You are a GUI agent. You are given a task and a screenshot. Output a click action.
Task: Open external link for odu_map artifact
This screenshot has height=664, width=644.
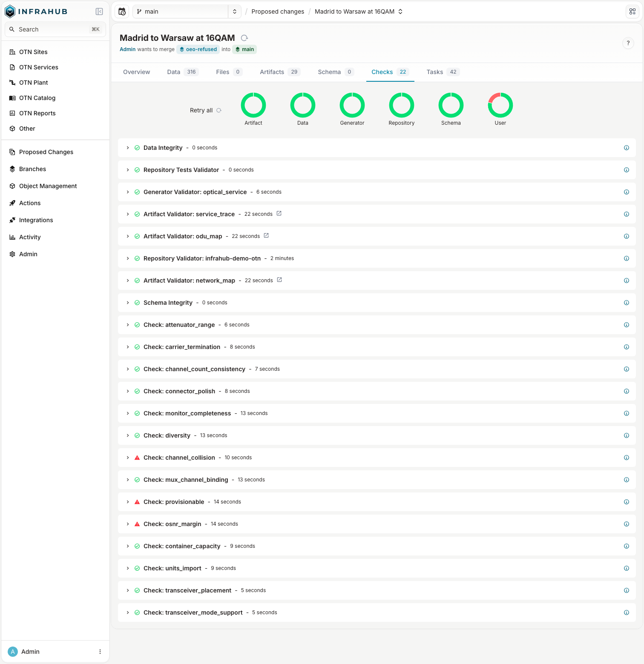pos(266,236)
